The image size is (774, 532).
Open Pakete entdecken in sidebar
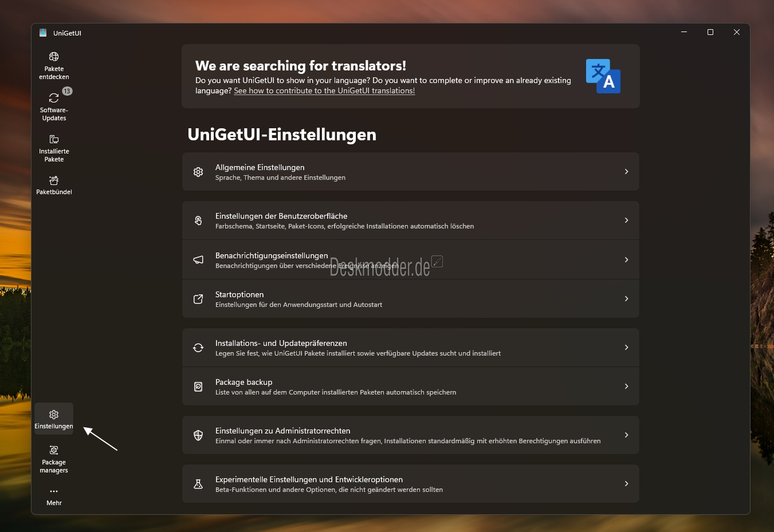click(x=54, y=65)
